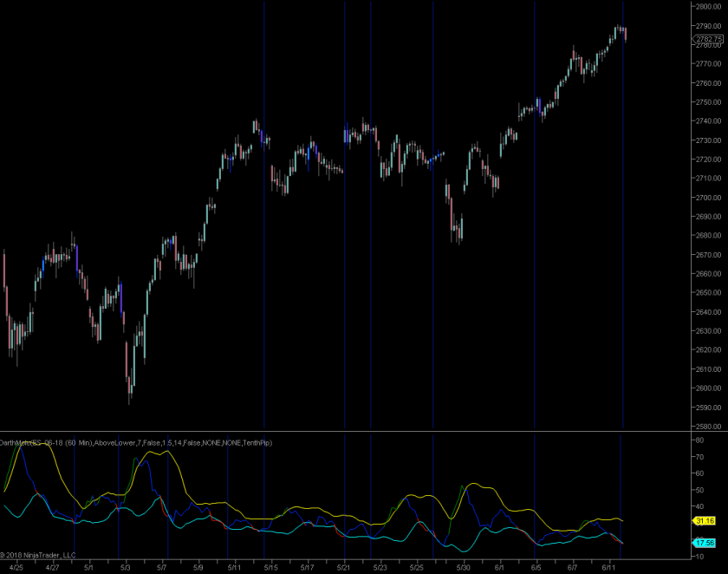Select the 2800.00 top price label
Image resolution: width=728 pixels, height=574 pixels.
pos(707,6)
